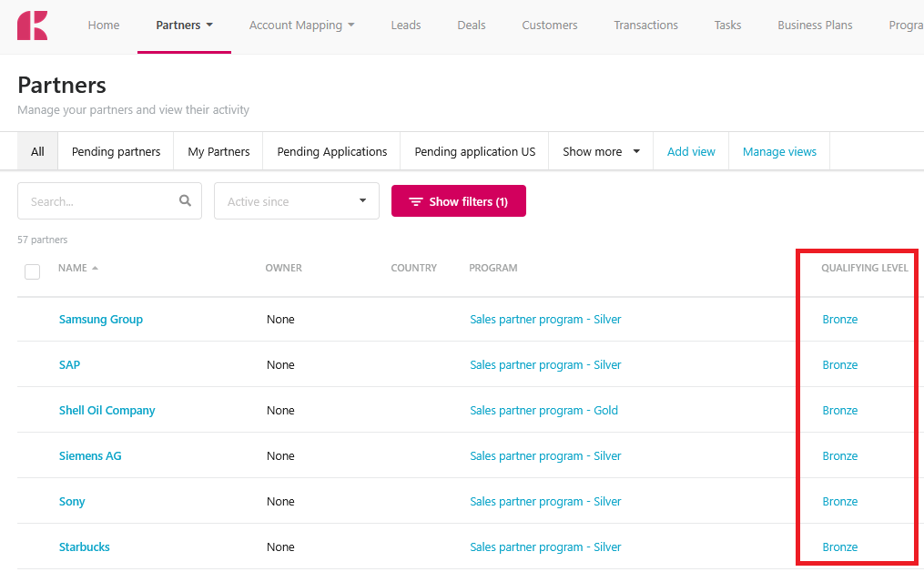Go to Transactions
This screenshot has height=572, width=924.
tap(645, 26)
